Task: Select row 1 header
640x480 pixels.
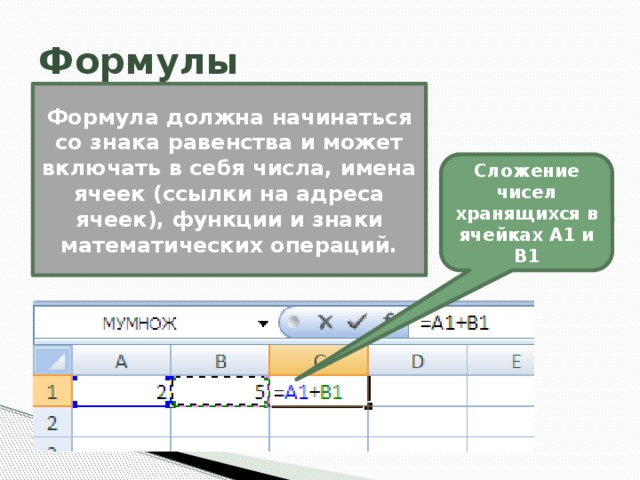Action: 53,391
